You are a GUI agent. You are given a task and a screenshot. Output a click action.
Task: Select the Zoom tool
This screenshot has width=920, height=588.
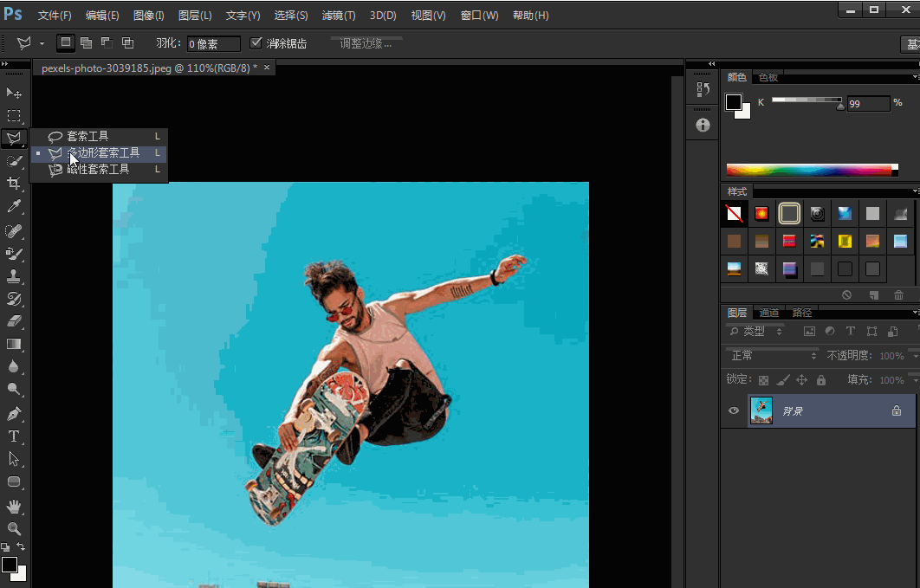pyautogui.click(x=14, y=528)
